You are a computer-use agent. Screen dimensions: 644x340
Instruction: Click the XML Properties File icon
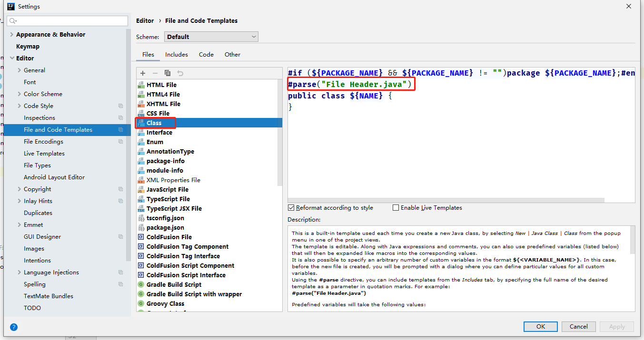click(x=141, y=180)
